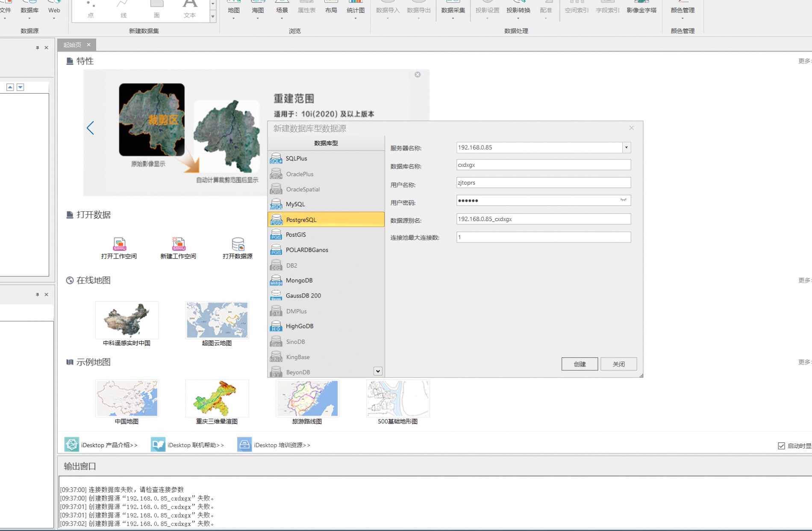Select SinoDB database type

(326, 342)
